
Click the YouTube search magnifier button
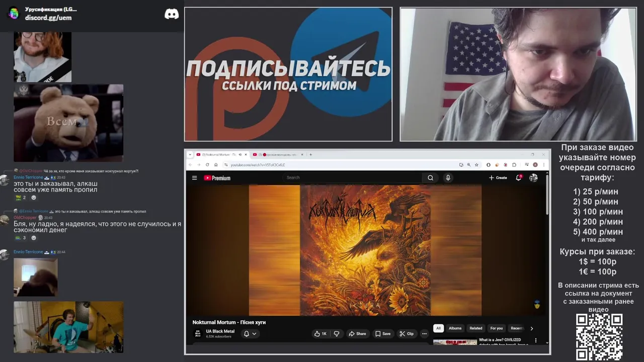click(430, 177)
